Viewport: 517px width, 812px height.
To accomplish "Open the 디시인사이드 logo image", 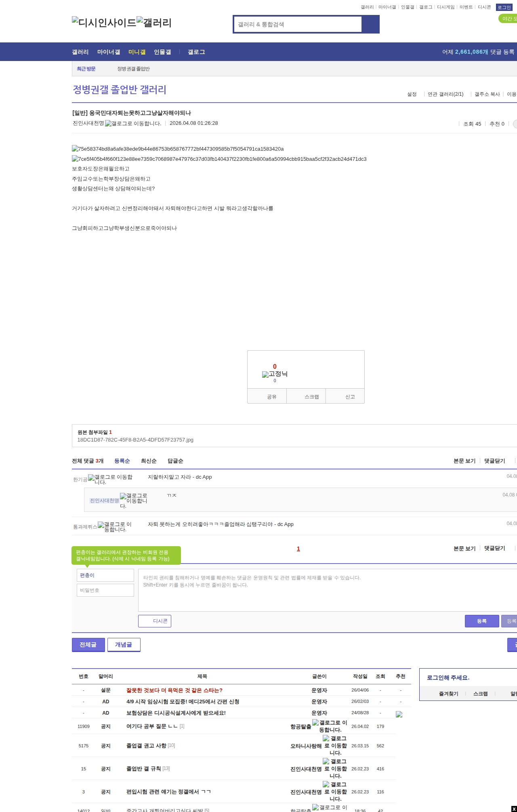I will coord(104,22).
